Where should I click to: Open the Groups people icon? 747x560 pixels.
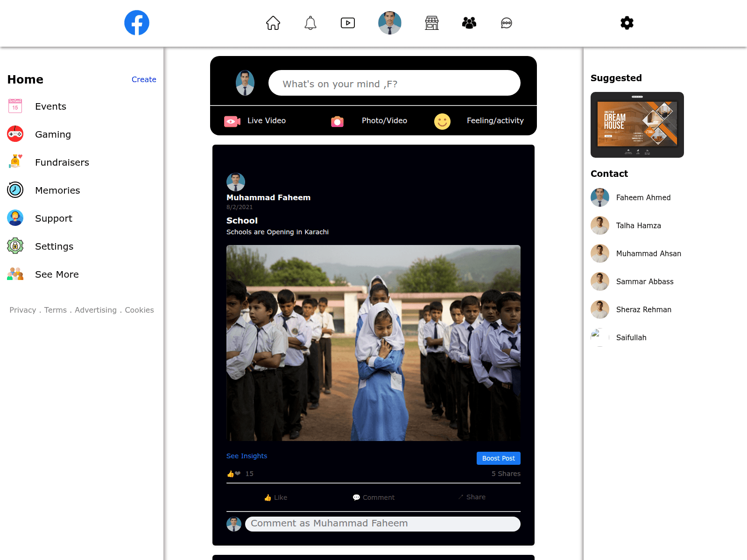click(469, 23)
